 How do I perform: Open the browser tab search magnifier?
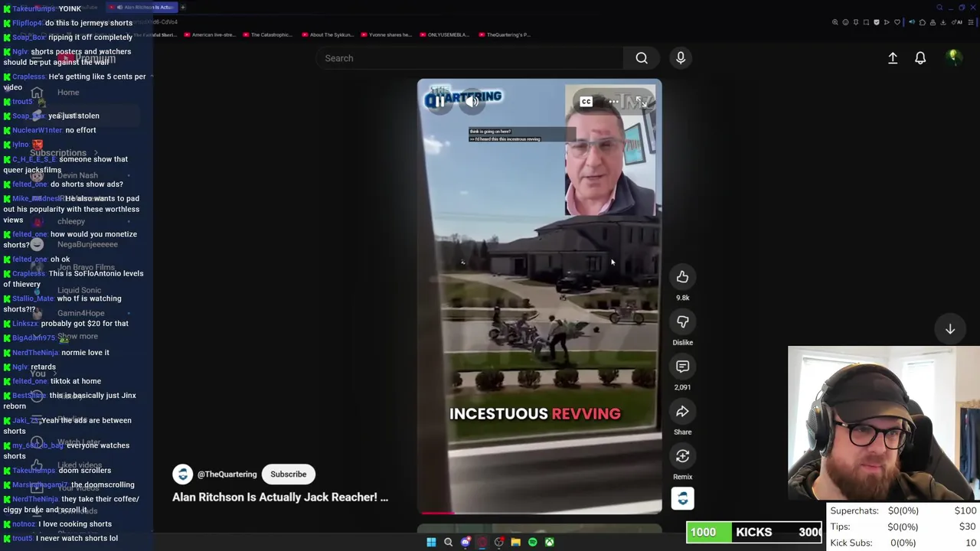coord(939,8)
